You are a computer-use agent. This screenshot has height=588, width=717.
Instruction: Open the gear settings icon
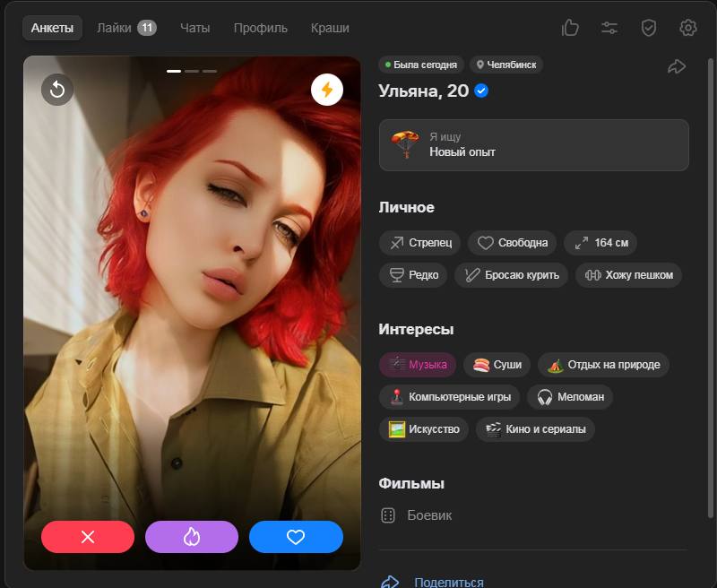pos(688,28)
